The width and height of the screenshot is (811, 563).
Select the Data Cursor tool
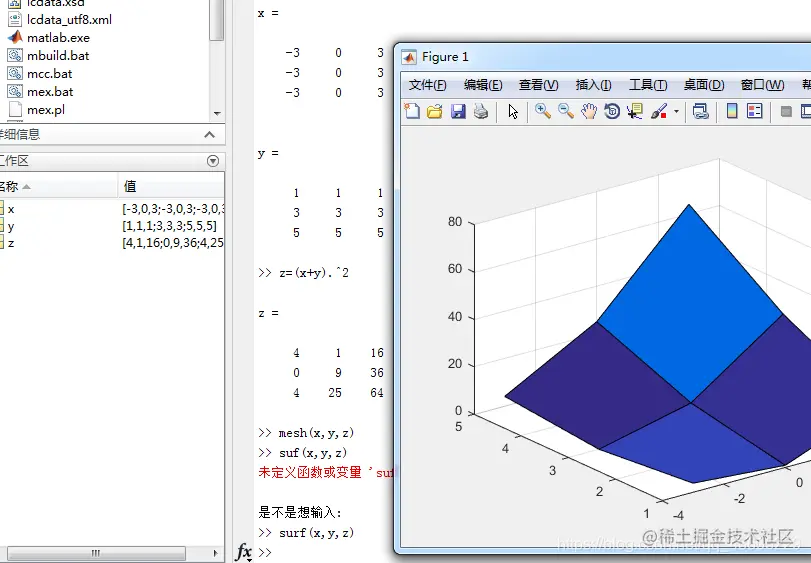pyautogui.click(x=635, y=111)
